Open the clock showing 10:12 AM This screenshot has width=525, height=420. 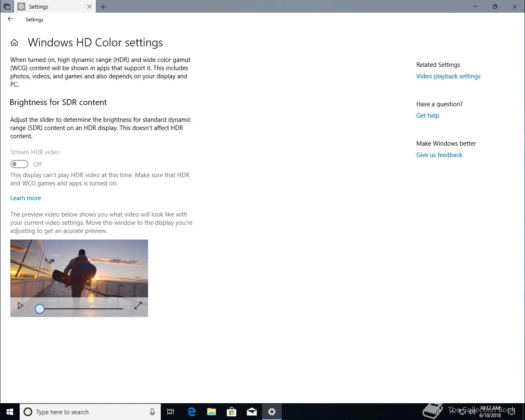[x=490, y=412]
